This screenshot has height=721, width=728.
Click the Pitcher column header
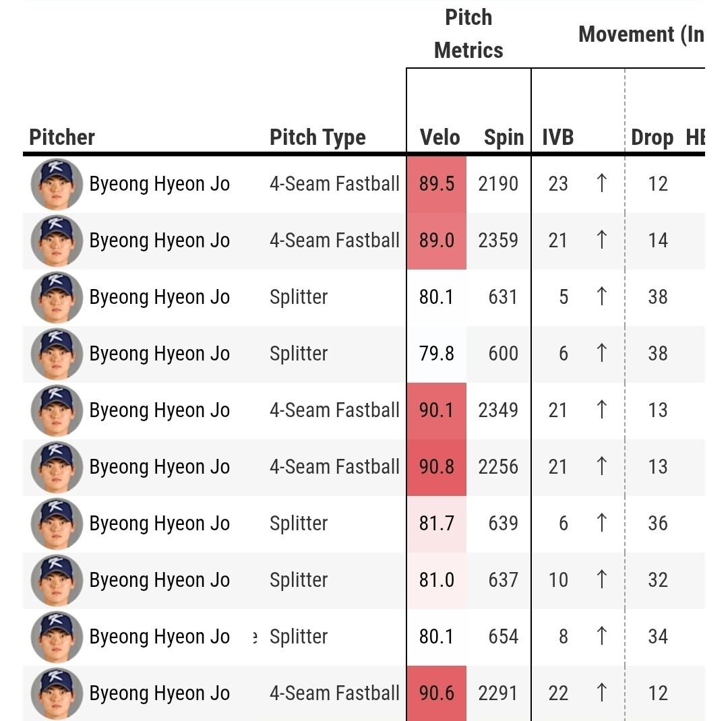click(62, 137)
